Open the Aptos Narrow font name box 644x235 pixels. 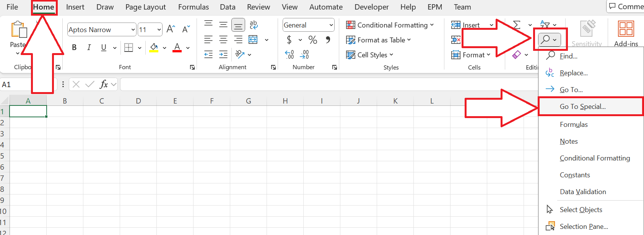click(102, 29)
